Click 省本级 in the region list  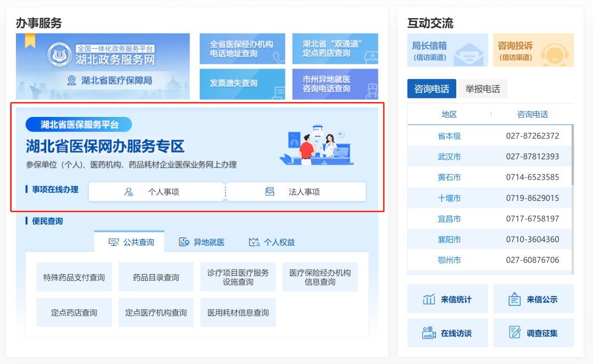[449, 136]
